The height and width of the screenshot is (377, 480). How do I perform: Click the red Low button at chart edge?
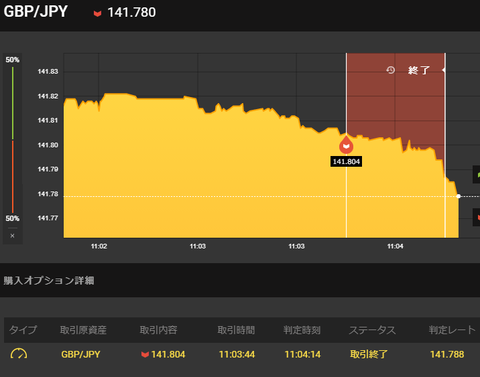[x=477, y=217]
